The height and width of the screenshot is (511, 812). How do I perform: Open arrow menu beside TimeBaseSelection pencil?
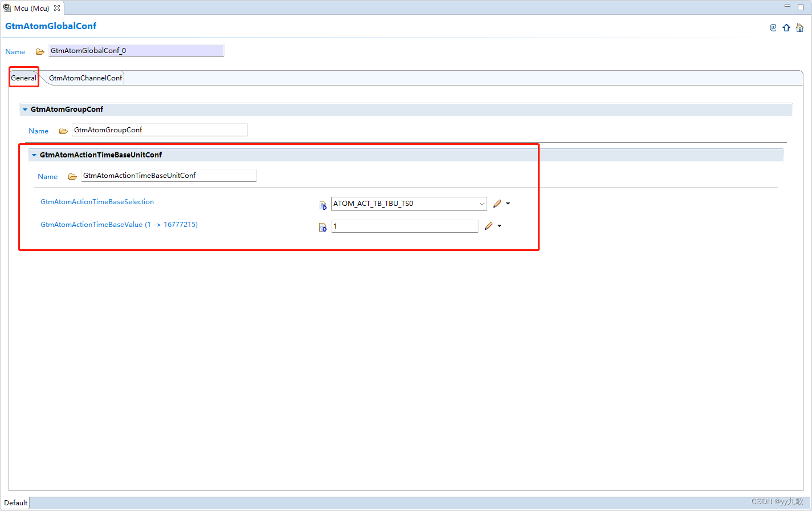(x=508, y=204)
